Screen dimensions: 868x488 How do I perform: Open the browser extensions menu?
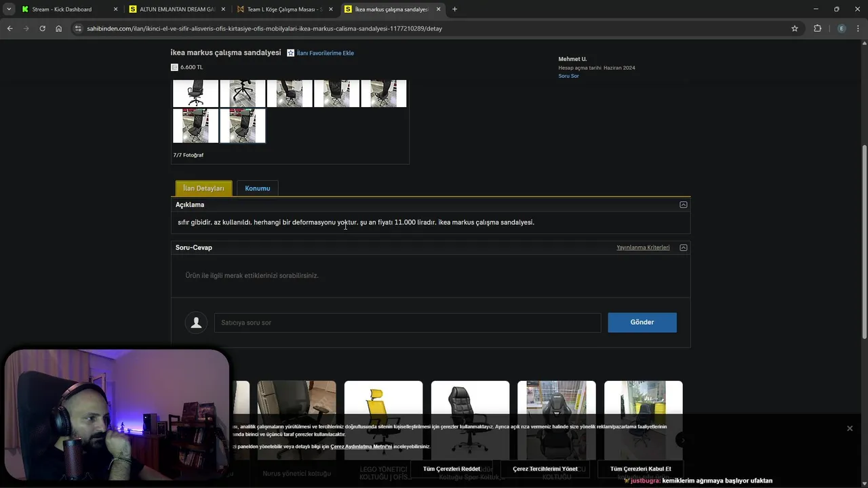(x=817, y=28)
